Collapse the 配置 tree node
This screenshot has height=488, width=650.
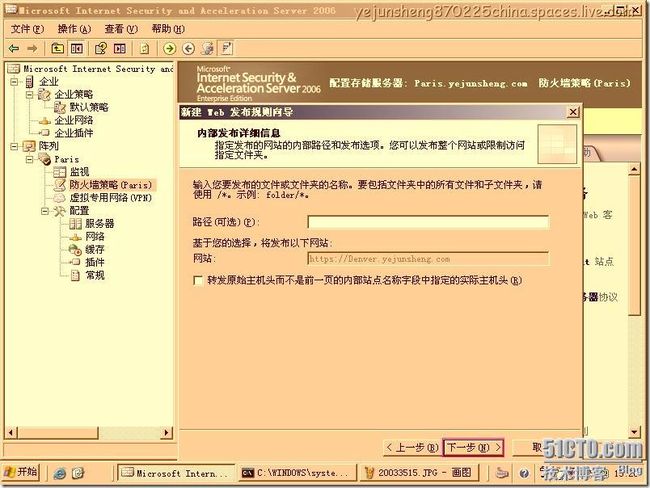point(45,211)
